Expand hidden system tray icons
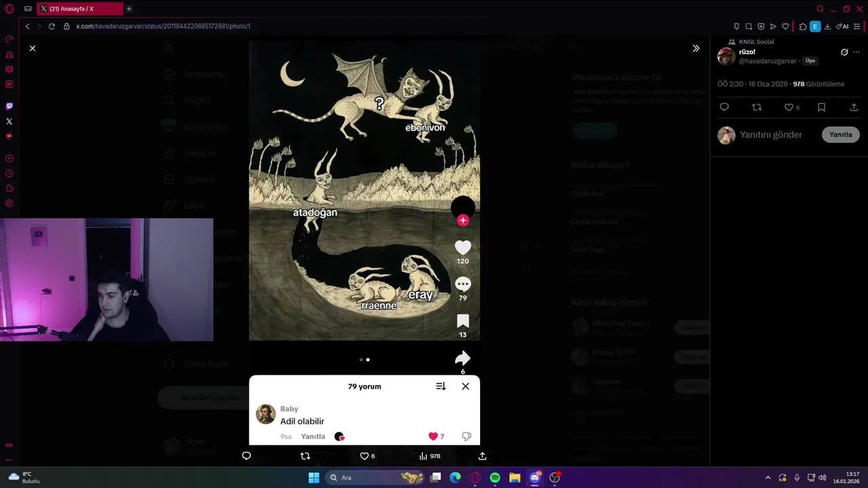The width and height of the screenshot is (868, 488). pyautogui.click(x=768, y=478)
